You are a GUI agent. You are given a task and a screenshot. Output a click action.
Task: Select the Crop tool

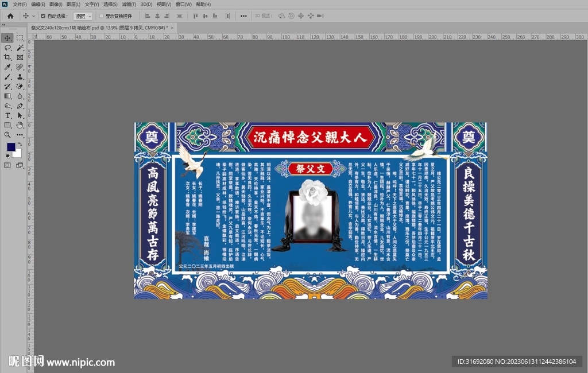pyautogui.click(x=7, y=57)
